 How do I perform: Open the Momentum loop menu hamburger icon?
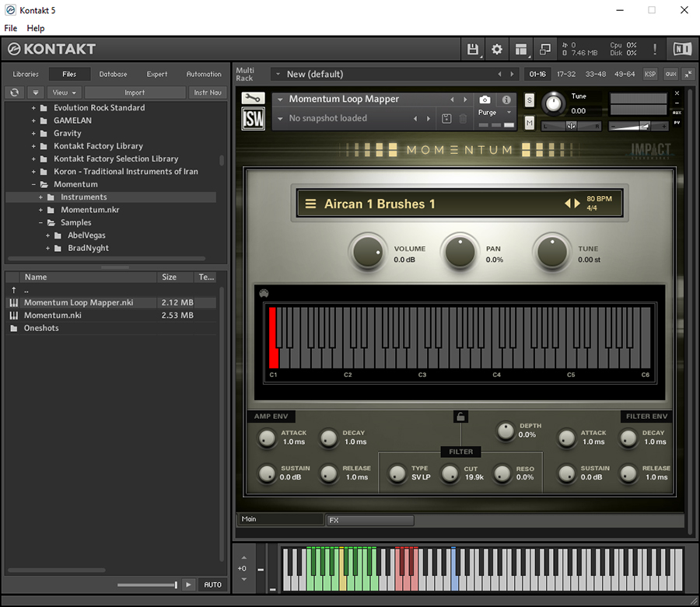(310, 204)
